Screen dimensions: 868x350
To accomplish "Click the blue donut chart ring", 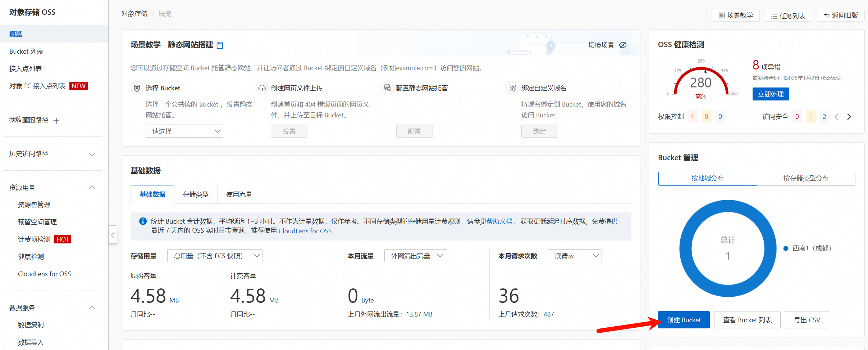I will (686, 248).
